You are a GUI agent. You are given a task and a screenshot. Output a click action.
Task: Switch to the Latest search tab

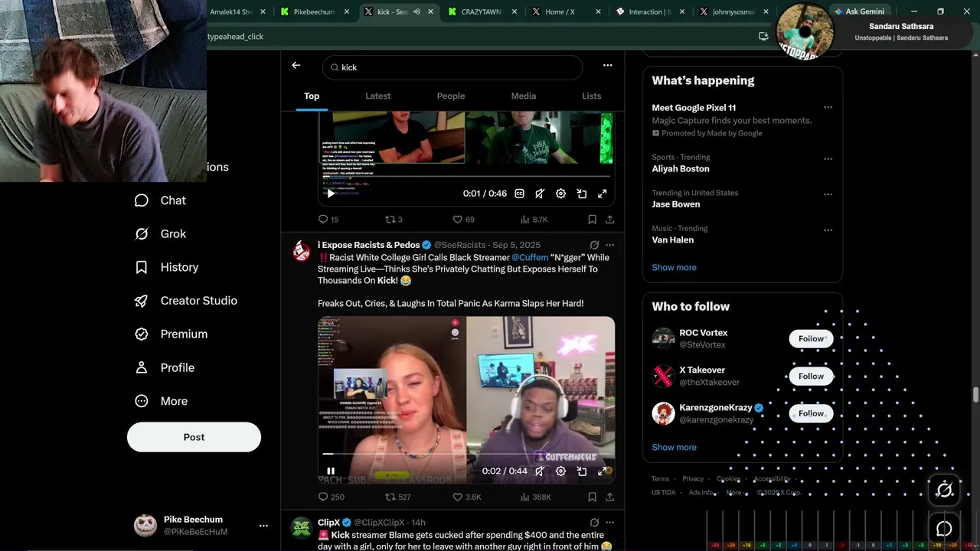pos(377,96)
